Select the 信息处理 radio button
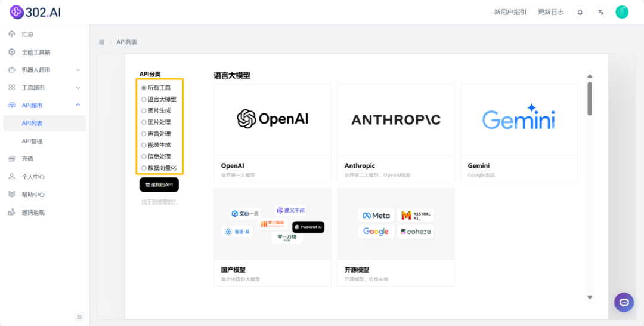 (144, 156)
